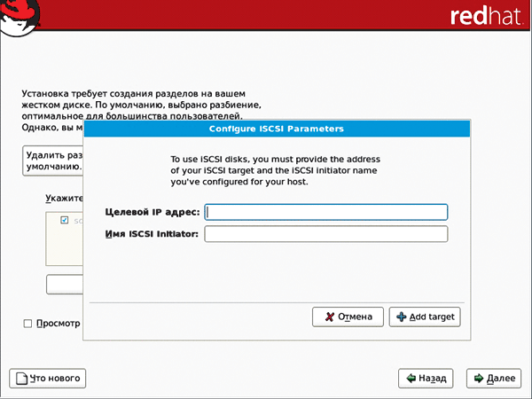Click the document icon on Что нового
Screen dimensions: 532x399
pyautogui.click(x=21, y=379)
